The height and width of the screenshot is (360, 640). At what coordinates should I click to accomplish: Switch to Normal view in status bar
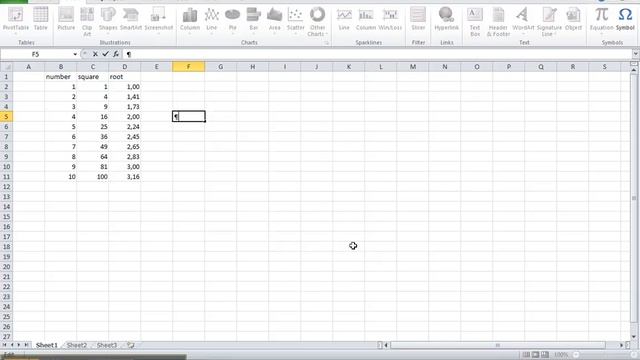(x=526, y=355)
